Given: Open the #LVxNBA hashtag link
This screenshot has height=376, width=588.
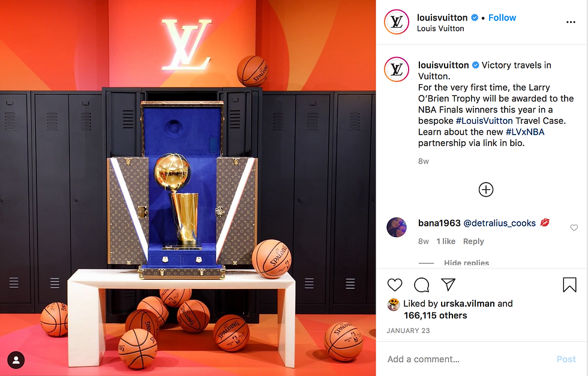Looking at the screenshot, I should coord(525,132).
